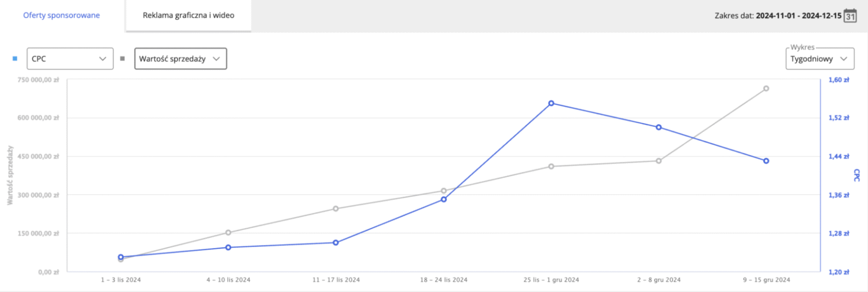Switch to Reklama graficzna i wideo tab
868x292 pixels.
click(189, 15)
